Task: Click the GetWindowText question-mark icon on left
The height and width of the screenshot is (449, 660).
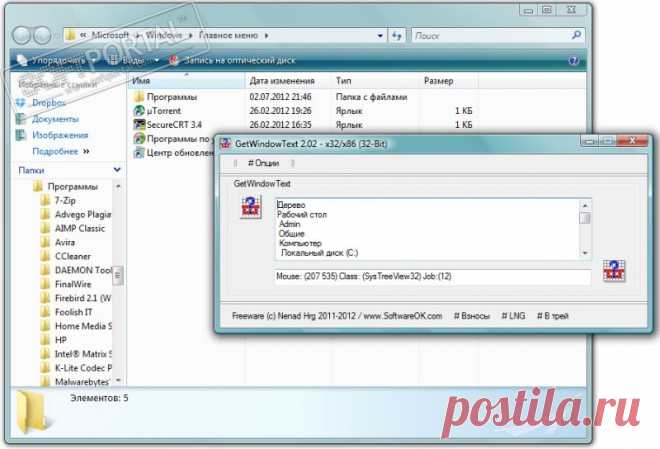Action: pyautogui.click(x=250, y=207)
